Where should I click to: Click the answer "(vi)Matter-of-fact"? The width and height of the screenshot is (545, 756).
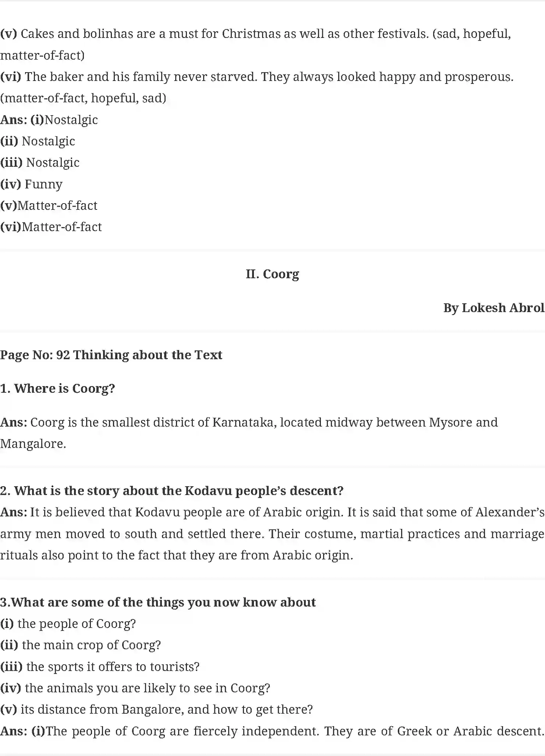coord(51,227)
